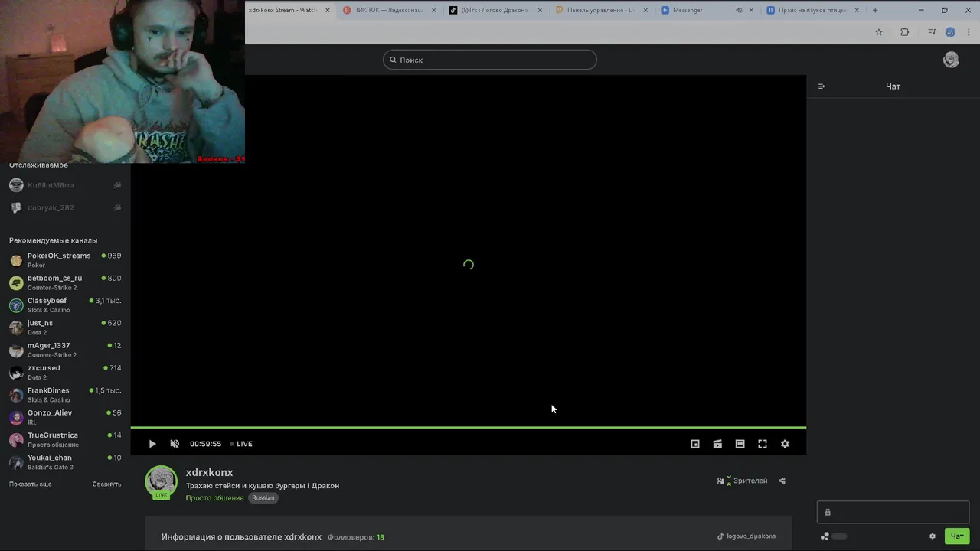
Task: Click the followers count 18
Action: click(x=381, y=537)
